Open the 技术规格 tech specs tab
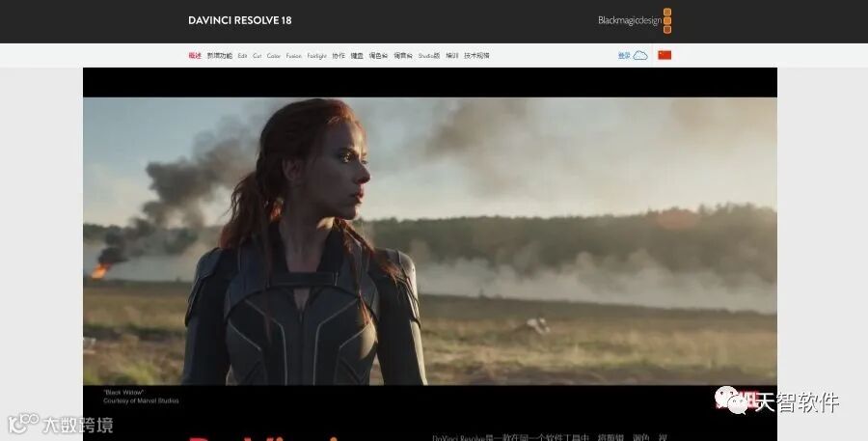 click(x=476, y=55)
